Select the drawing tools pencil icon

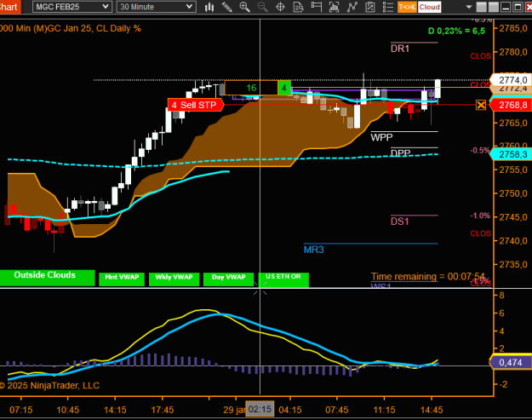(226, 7)
